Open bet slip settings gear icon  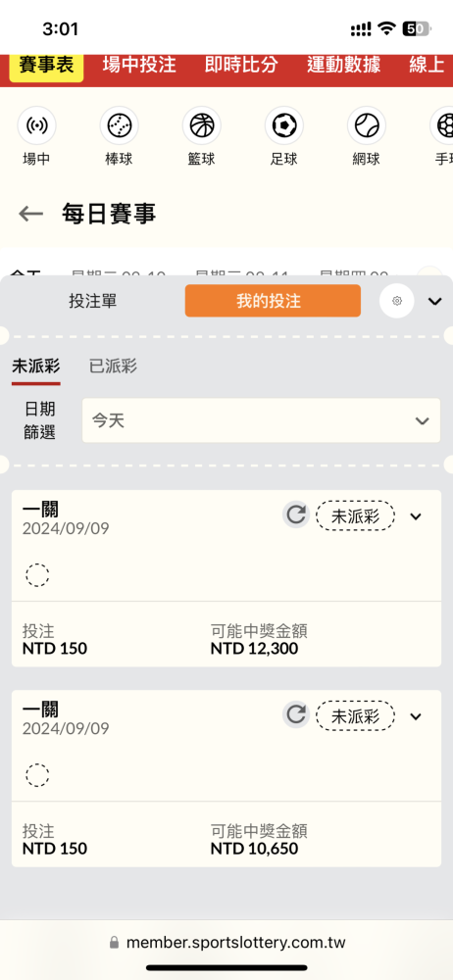[397, 301]
